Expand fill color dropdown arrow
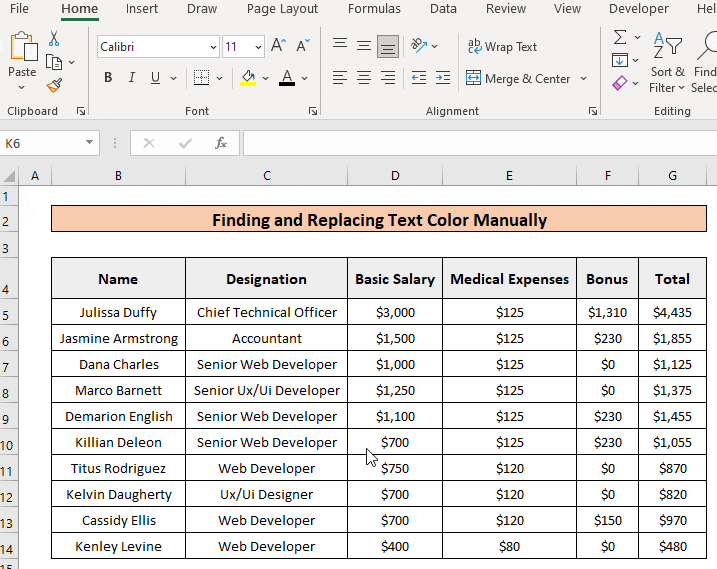 point(265,79)
